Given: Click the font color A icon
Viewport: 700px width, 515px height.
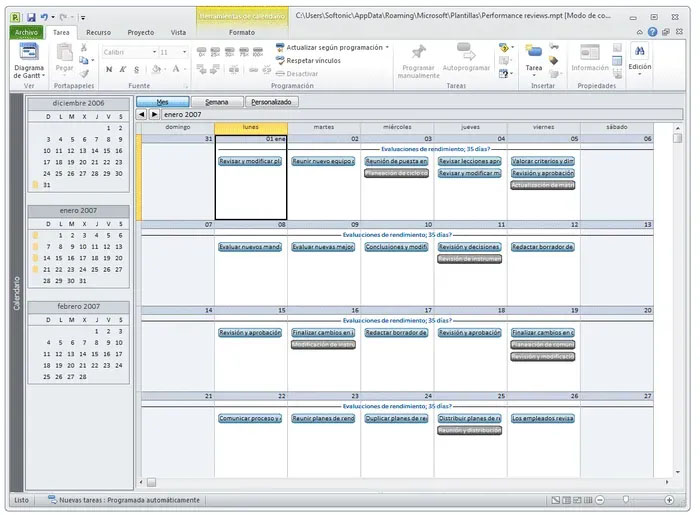Looking at the screenshot, I should (176, 69).
